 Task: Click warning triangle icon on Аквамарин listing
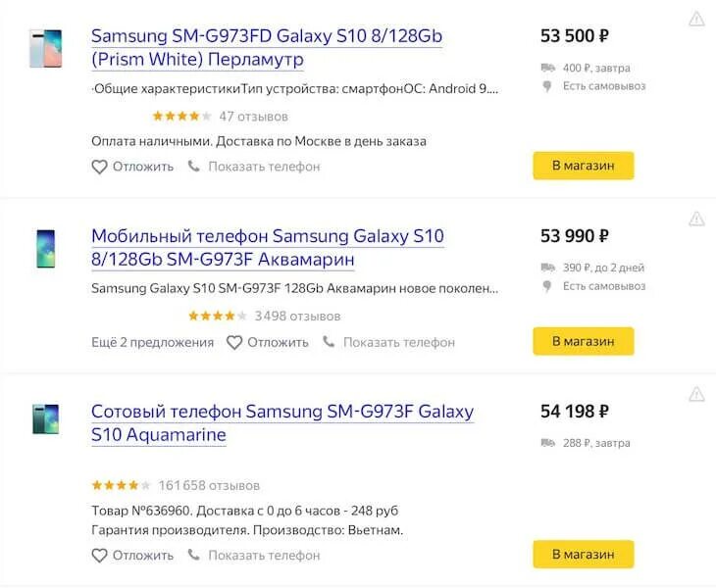pos(696,218)
